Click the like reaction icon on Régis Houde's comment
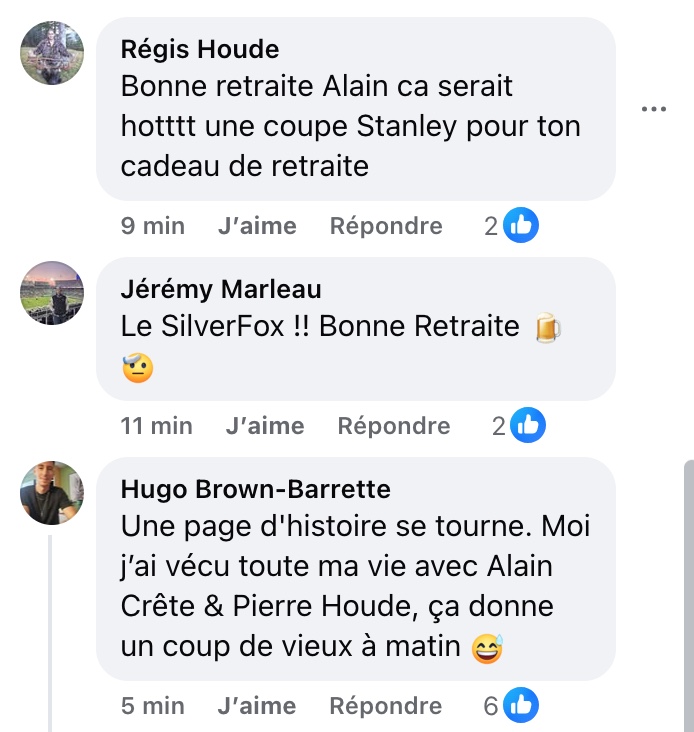Viewport: 694px width, 732px height. (x=521, y=226)
